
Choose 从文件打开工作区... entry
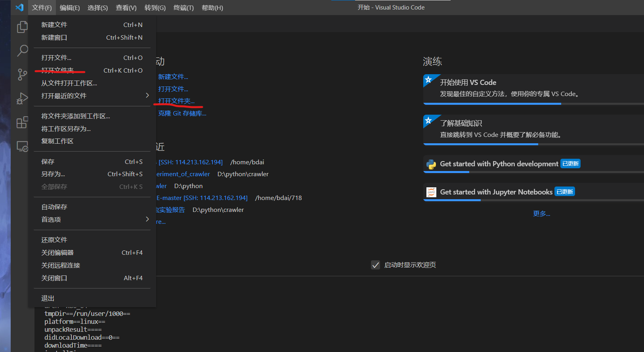click(92, 83)
